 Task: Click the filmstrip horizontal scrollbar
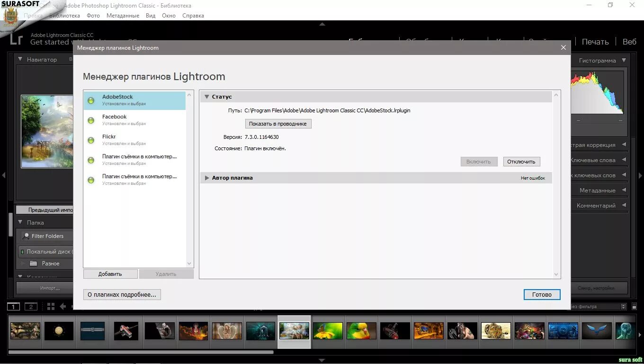pyautogui.click(x=141, y=352)
